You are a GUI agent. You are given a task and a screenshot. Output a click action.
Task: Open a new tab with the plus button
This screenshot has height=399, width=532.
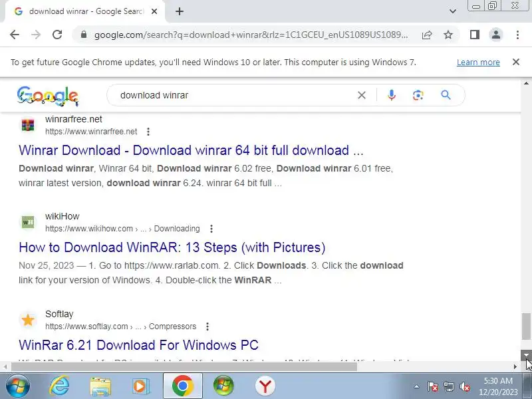coord(180,11)
